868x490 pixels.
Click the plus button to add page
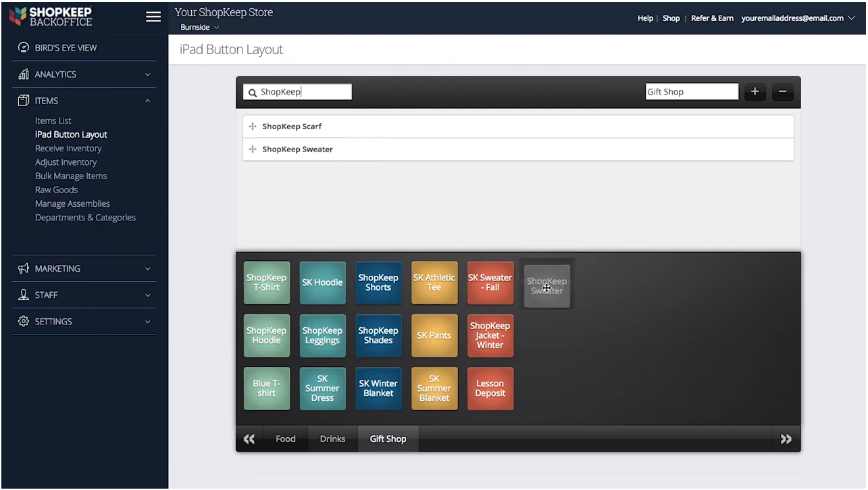point(755,92)
